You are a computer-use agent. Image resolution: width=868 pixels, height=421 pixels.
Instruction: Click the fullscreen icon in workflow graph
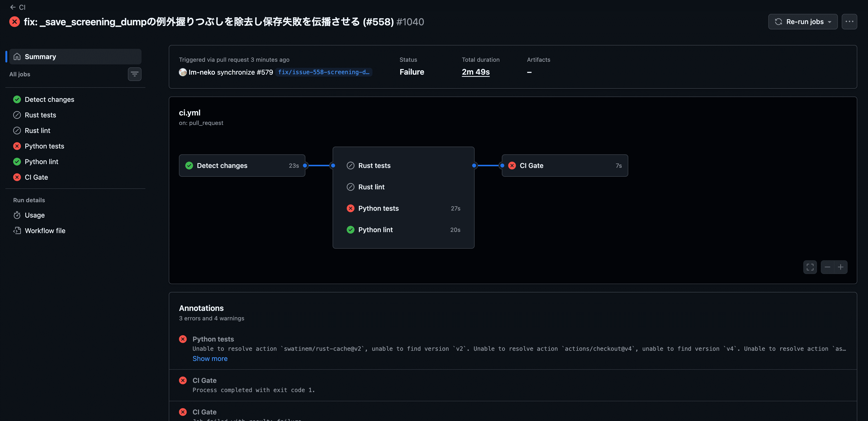810,267
